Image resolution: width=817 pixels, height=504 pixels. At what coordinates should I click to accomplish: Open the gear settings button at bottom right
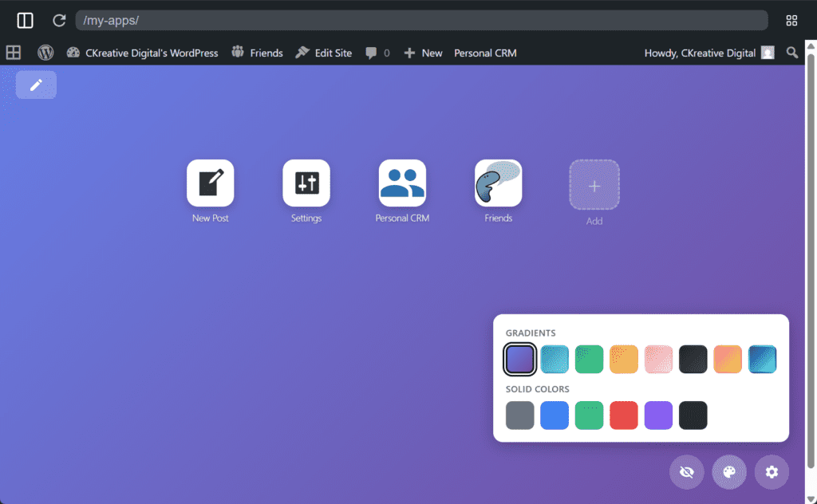(x=772, y=472)
